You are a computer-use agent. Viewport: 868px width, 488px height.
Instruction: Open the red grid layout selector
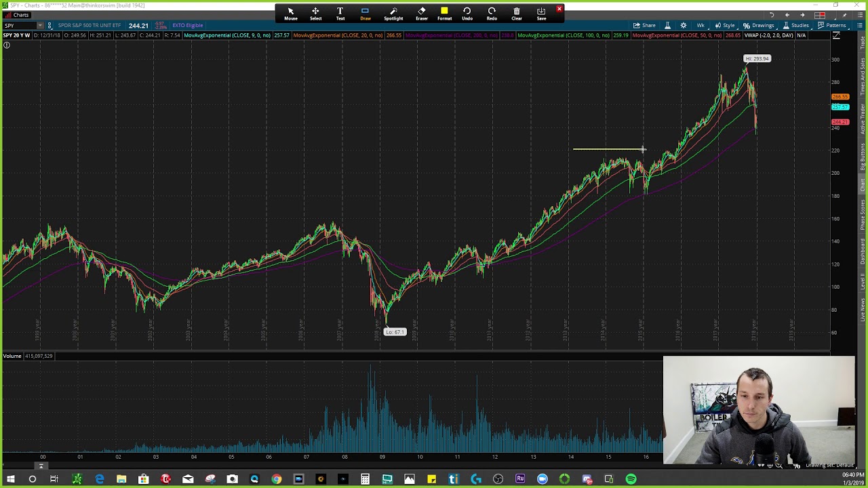tap(820, 15)
